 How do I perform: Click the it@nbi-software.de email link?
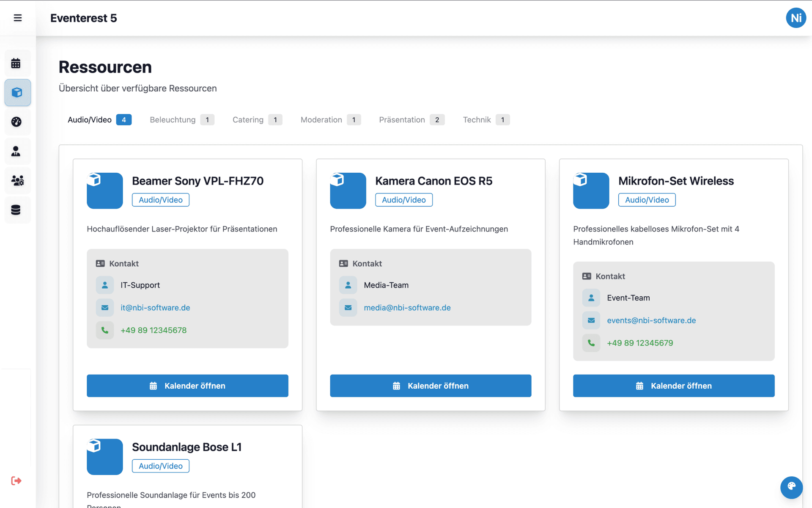[155, 308]
